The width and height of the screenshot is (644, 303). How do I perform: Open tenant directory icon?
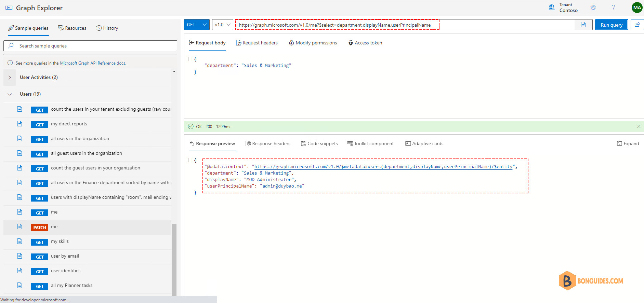(x=552, y=8)
